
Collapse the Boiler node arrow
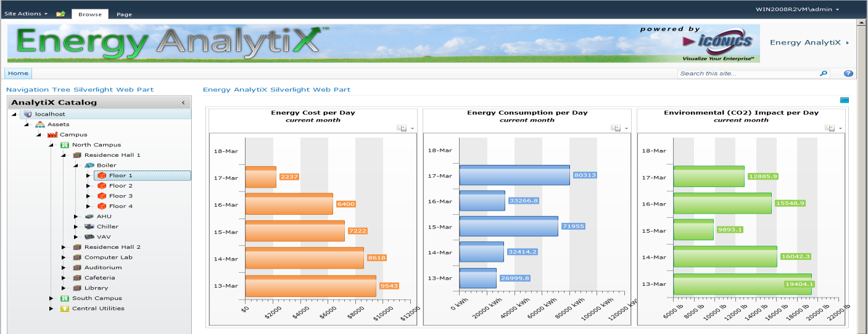[76, 165]
